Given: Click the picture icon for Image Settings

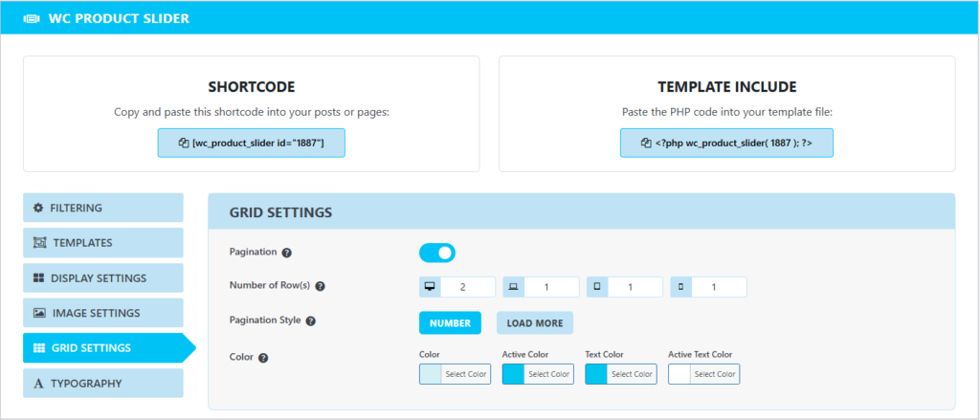Looking at the screenshot, I should click(x=39, y=313).
